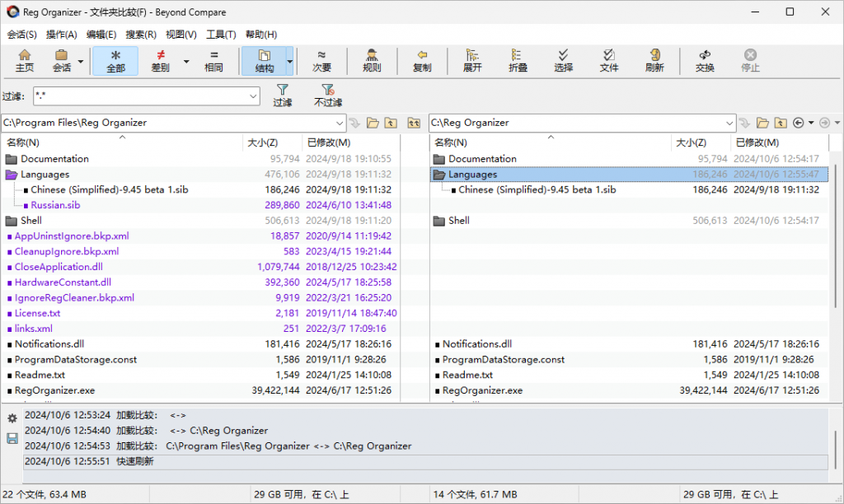Select CloseApplication.dll in left pane
The height and width of the screenshot is (504, 844).
[x=59, y=267]
